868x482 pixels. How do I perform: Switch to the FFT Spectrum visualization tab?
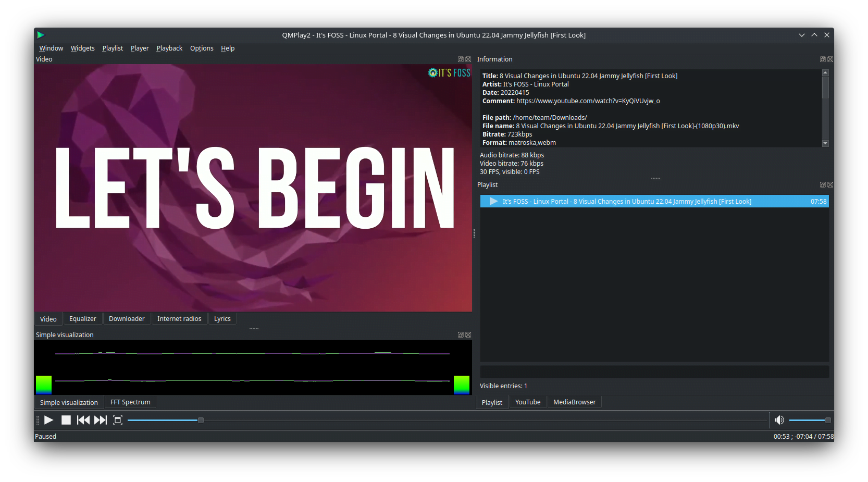[130, 402]
